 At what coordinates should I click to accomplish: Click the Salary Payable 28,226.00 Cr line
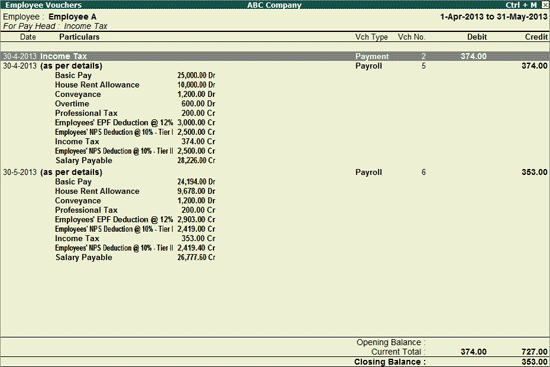[x=135, y=160]
